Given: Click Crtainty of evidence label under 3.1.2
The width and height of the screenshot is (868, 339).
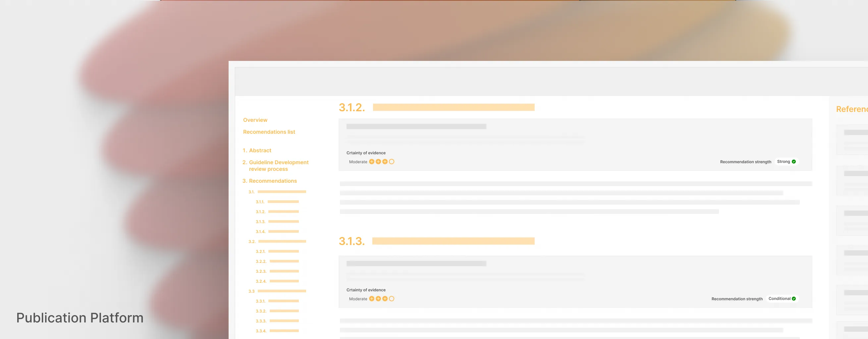Looking at the screenshot, I should pyautogui.click(x=366, y=153).
